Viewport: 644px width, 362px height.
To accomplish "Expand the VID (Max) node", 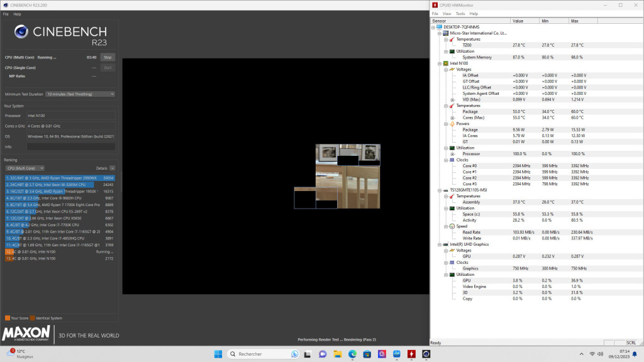I will pos(453,100).
